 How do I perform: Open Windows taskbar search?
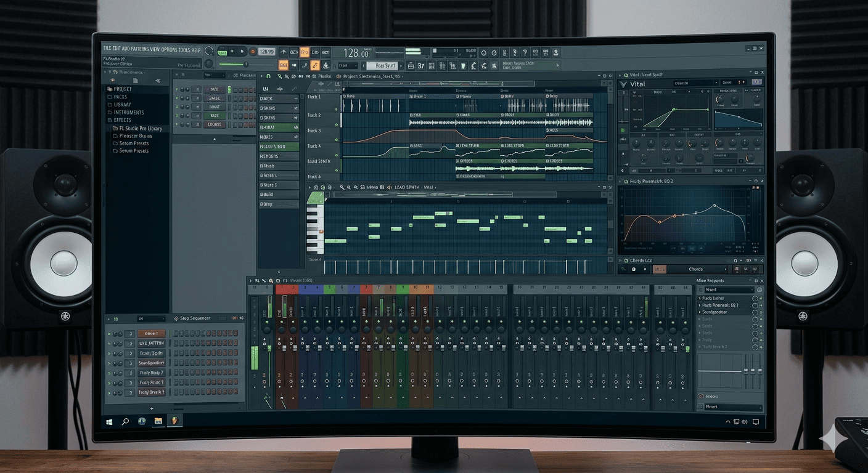coord(126,421)
